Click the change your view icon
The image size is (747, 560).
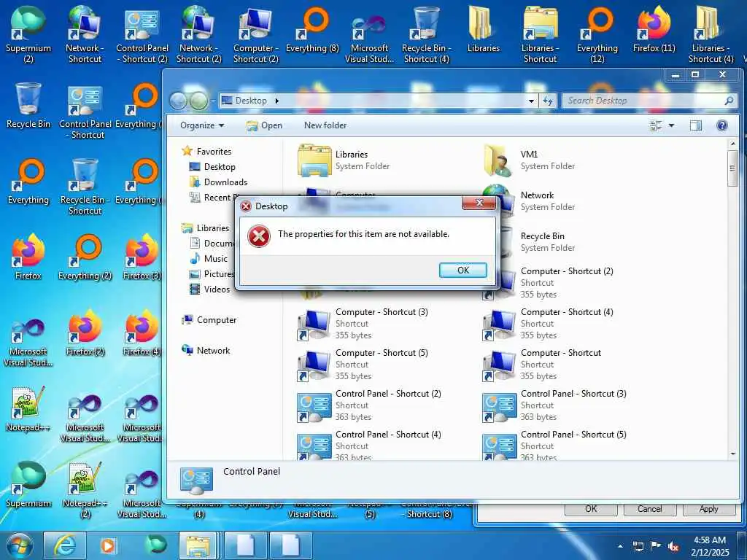coord(656,125)
